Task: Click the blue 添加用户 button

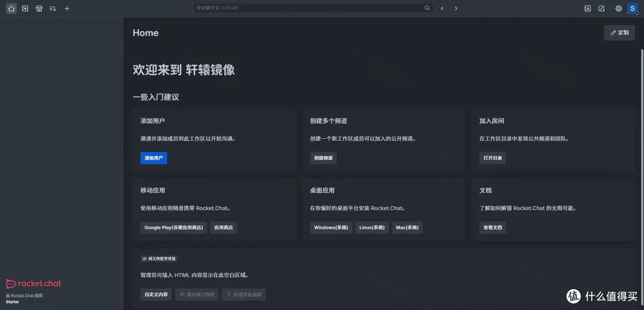Action: tap(154, 158)
